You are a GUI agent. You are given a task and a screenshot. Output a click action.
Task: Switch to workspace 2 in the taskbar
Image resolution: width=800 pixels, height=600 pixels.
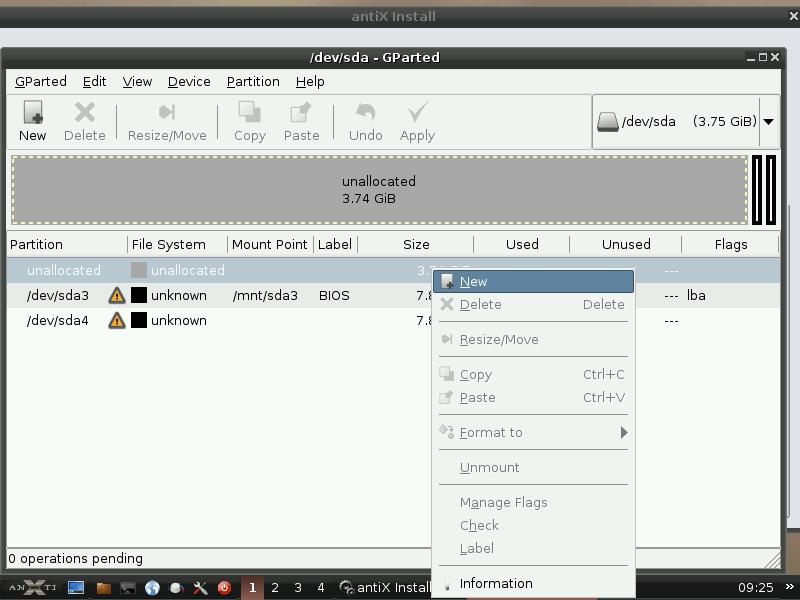tap(275, 588)
